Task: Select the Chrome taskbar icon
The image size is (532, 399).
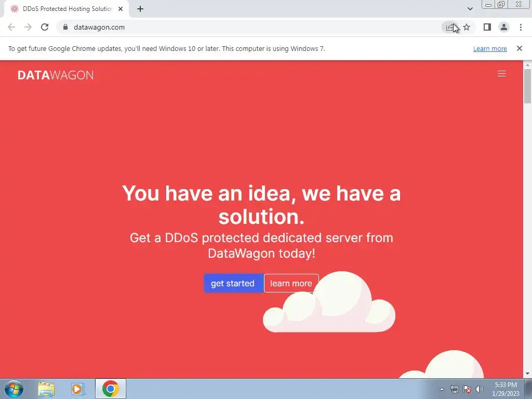Action: pyautogui.click(x=111, y=389)
